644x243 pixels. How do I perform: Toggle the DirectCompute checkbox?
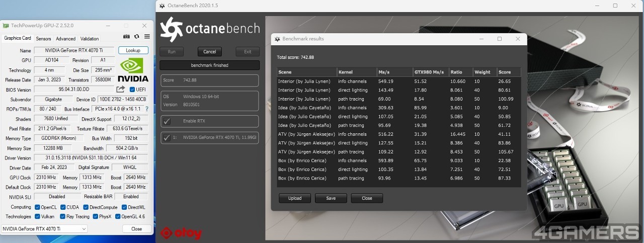[x=86, y=207]
